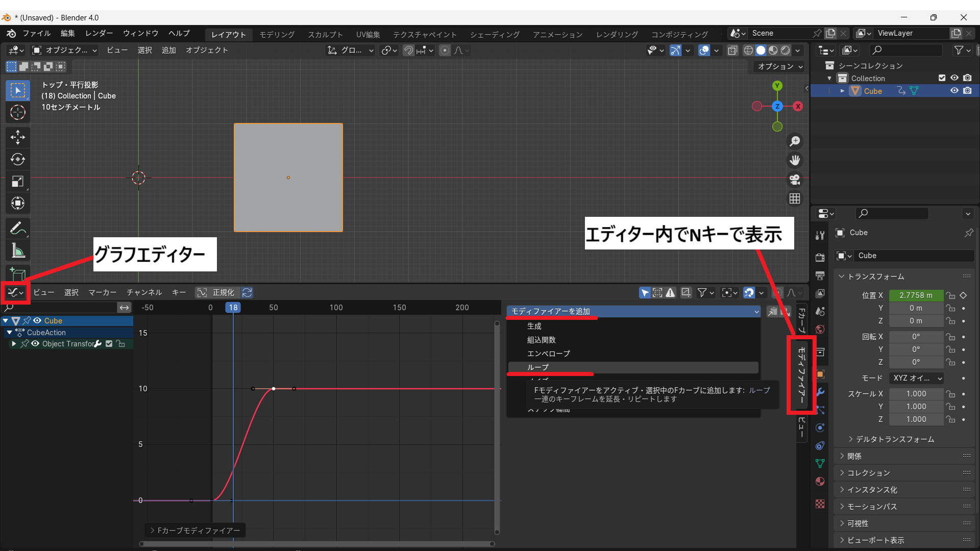Image resolution: width=980 pixels, height=551 pixels.
Task: Open the モデリング workspace tab
Action: click(277, 34)
